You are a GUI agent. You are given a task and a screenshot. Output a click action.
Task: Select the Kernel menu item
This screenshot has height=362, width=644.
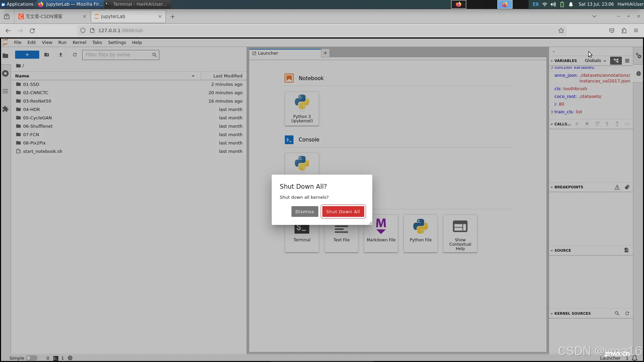coord(79,43)
